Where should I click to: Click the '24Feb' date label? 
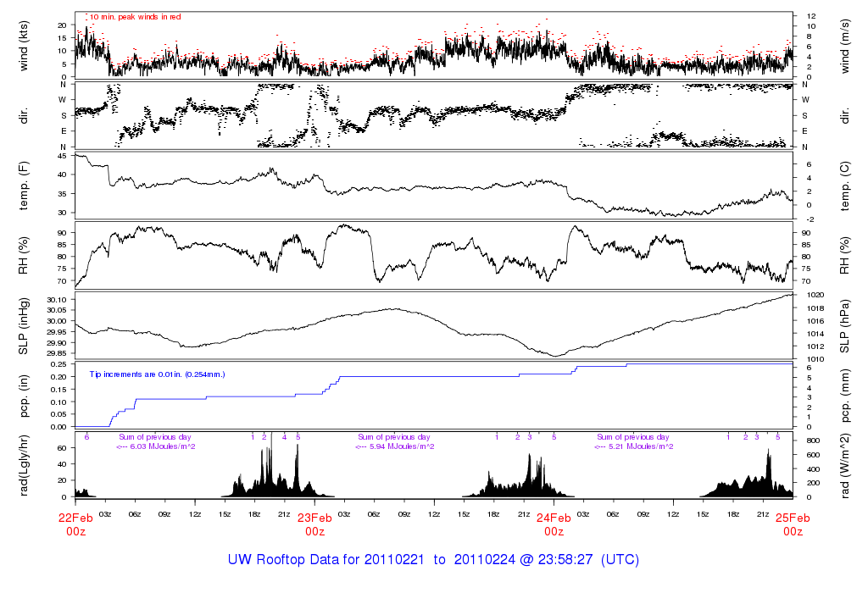(554, 518)
